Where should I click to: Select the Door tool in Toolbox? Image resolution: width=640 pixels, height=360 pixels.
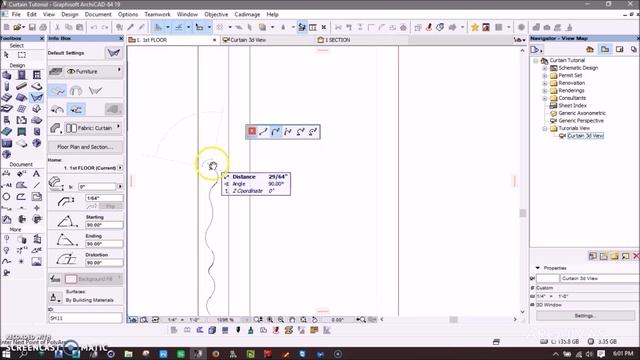tap(22, 75)
